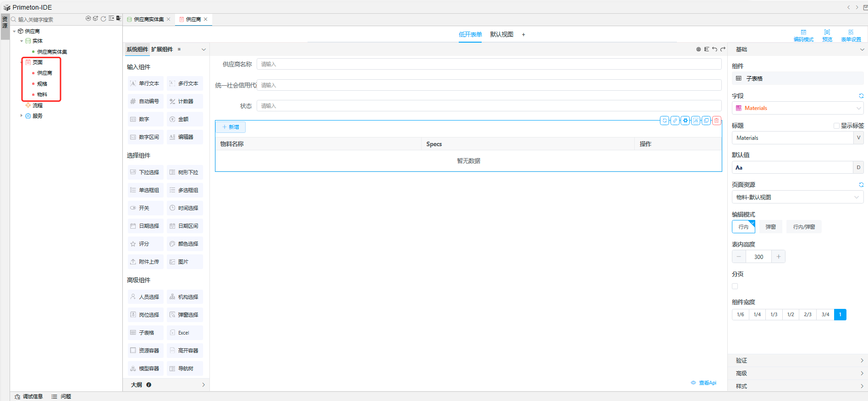
Task: Click the add-module cube icon in resource toolbar
Action: 95,19
